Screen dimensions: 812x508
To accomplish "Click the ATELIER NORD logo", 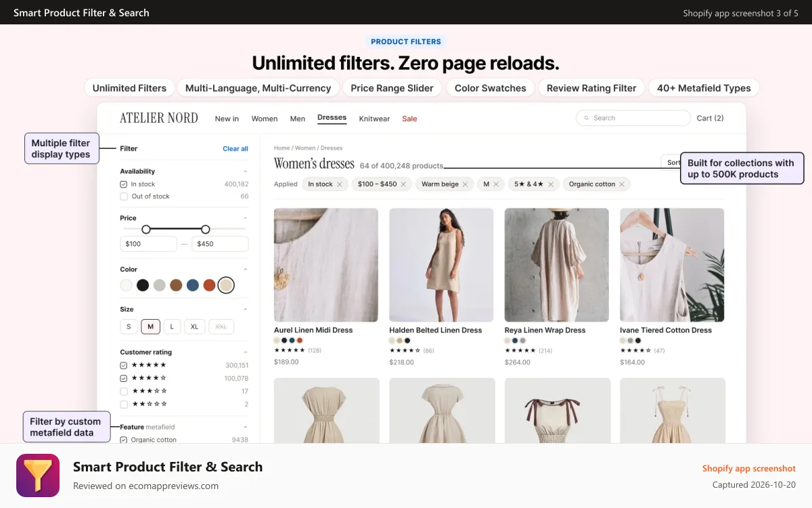I will pyautogui.click(x=159, y=118).
